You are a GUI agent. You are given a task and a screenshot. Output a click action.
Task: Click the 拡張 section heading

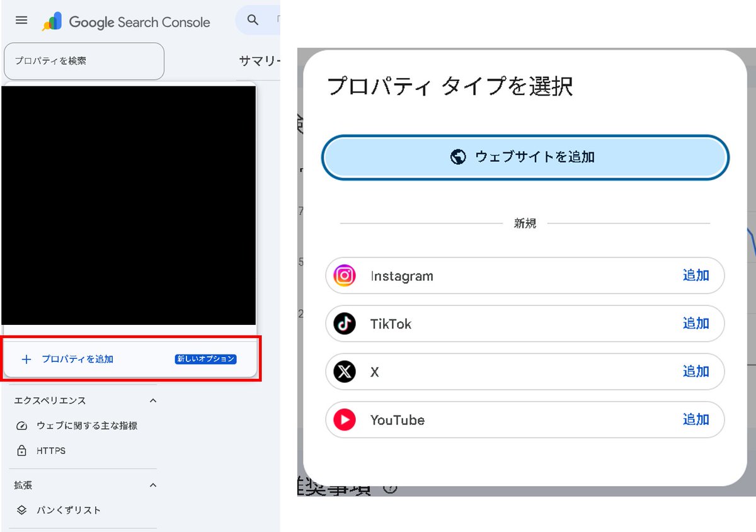[x=23, y=485]
